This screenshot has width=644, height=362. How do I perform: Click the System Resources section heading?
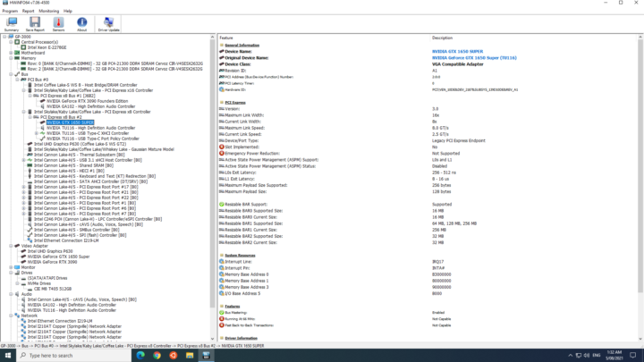pos(240,256)
